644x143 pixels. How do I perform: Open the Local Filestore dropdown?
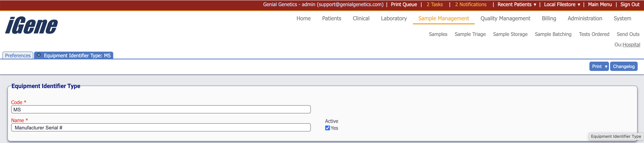click(x=562, y=4)
